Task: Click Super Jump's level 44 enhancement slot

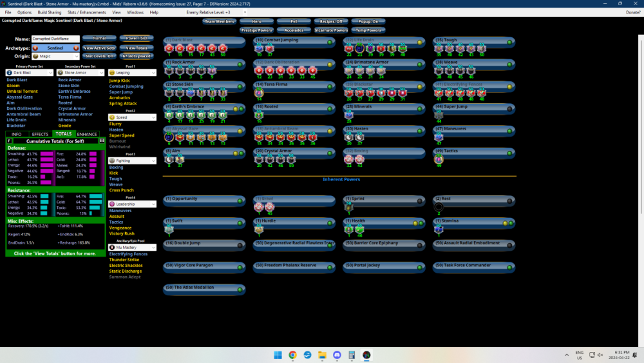Action: [439, 115]
